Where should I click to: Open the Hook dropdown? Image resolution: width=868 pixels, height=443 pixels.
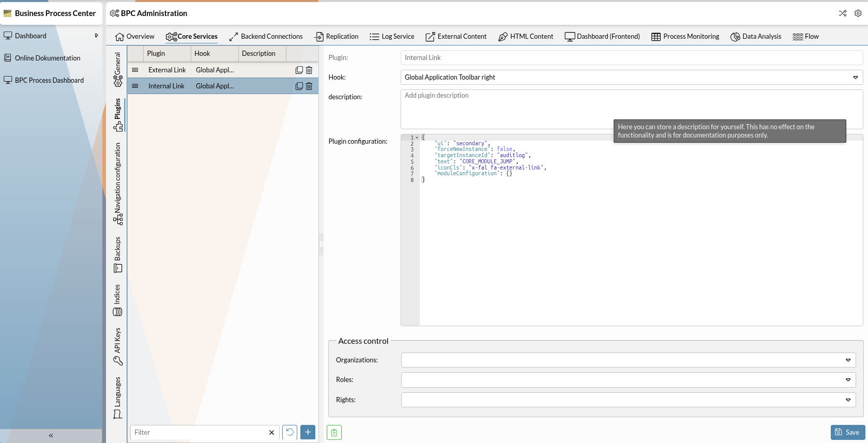(855, 78)
